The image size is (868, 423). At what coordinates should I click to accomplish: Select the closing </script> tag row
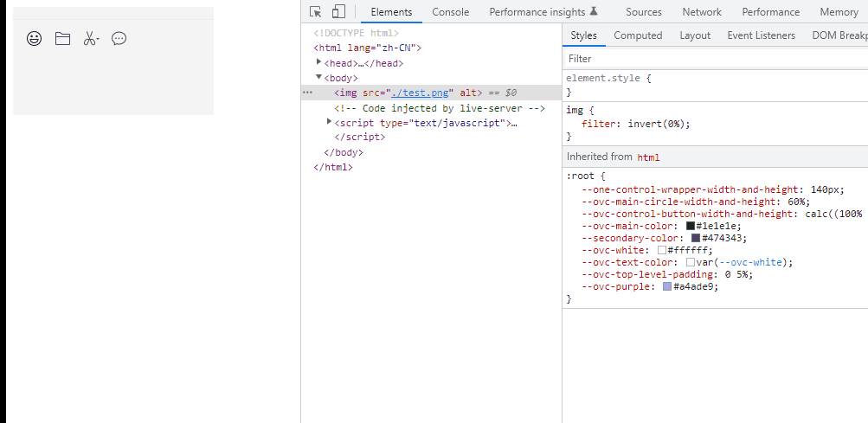tap(360, 137)
